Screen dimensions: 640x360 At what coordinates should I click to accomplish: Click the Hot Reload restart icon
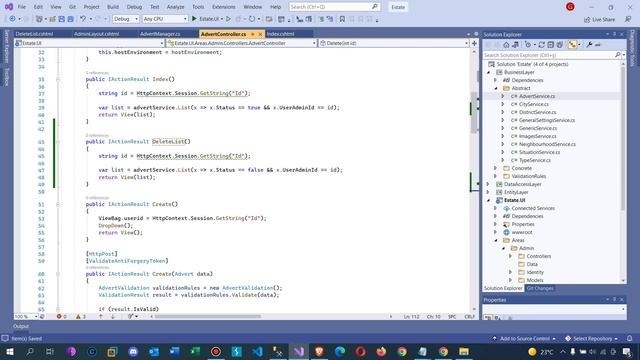[x=252, y=19]
